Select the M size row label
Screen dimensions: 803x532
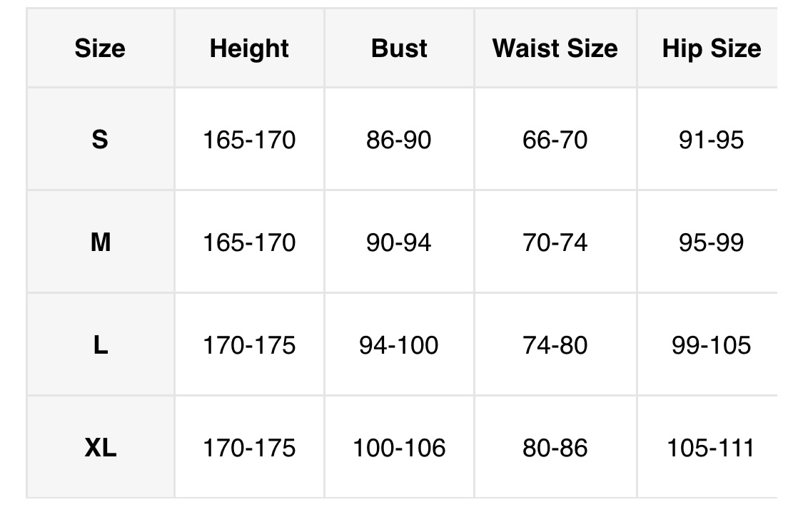click(100, 242)
